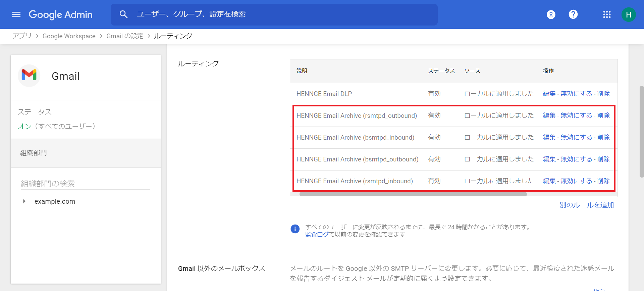Click the blue info icon
This screenshot has width=644, height=291.
click(x=295, y=229)
